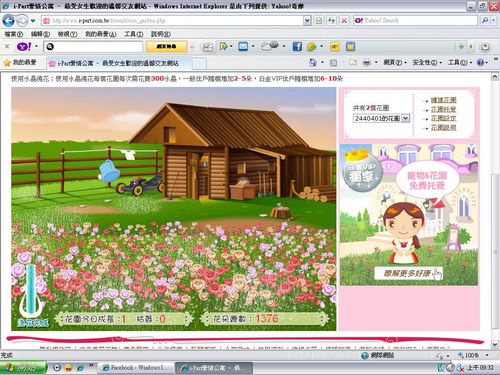Switch to Facebook window in taskbar
The image size is (500, 375).
pos(136,368)
